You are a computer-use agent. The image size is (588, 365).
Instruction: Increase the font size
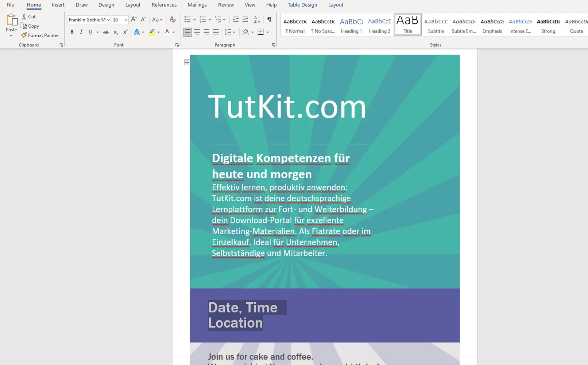click(134, 19)
